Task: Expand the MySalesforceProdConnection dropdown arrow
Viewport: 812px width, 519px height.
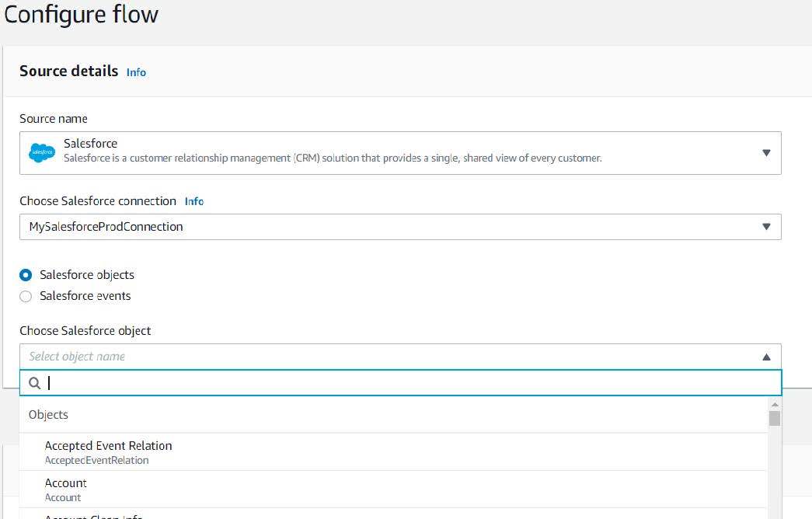Action: coord(766,227)
